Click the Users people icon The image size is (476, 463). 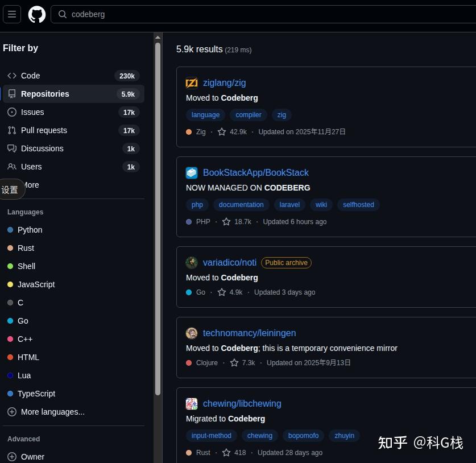12,167
